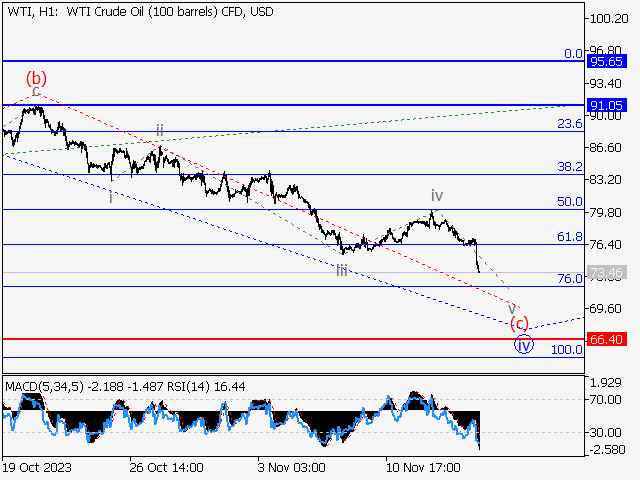Click the 76.40 price axis value

[605, 245]
